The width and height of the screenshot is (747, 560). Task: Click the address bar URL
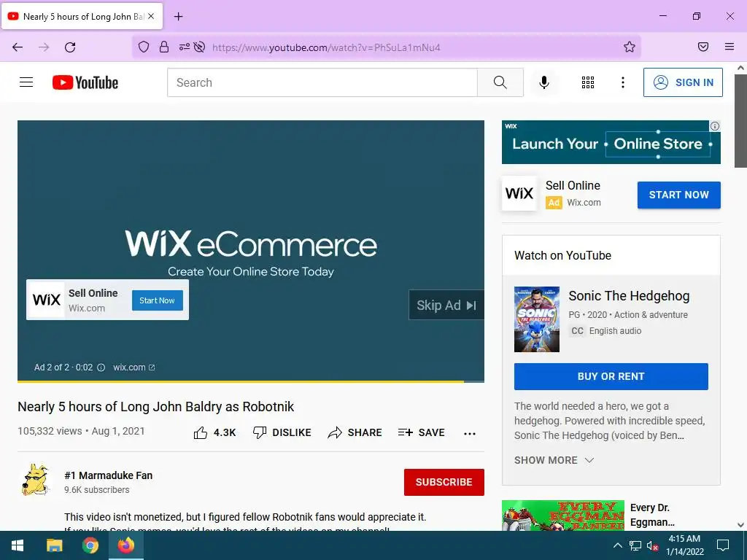click(x=326, y=47)
